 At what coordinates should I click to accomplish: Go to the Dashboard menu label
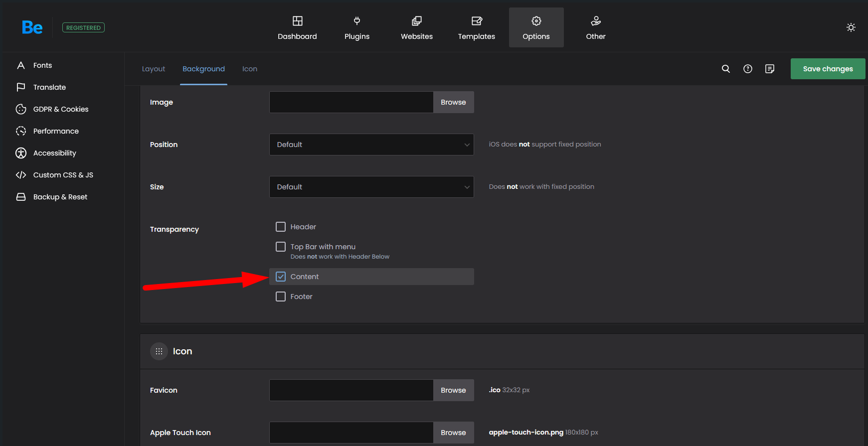point(297,36)
